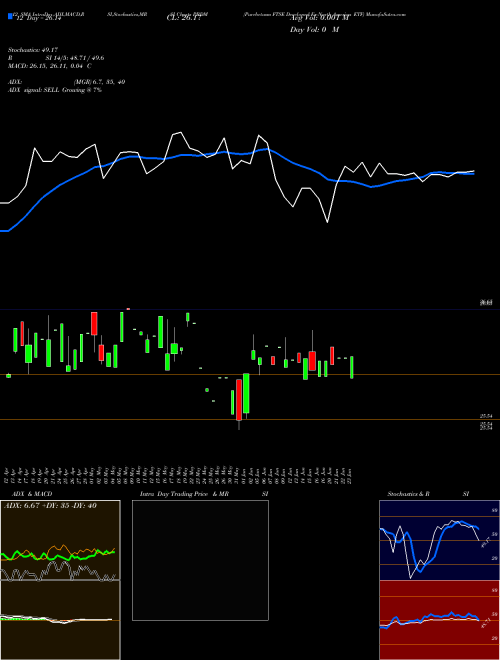Viewport: 500px width, 660px height.
Task: Click the 'Stochastics & R' panel title
Action: pos(408,494)
